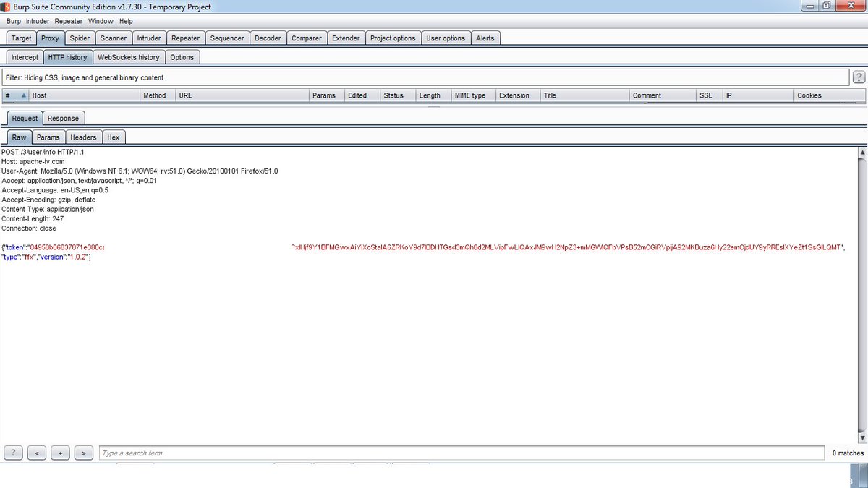Click the filter bar hiding CSS content
The height and width of the screenshot is (488, 868).
425,77
